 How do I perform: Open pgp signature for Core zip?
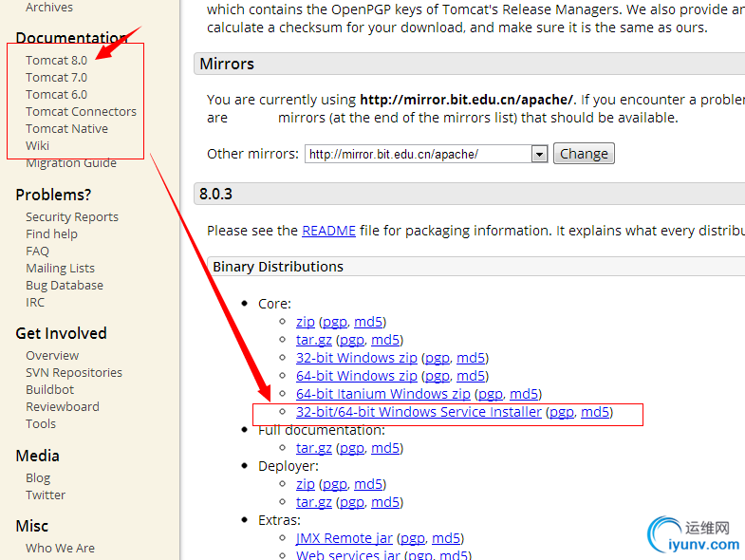(x=335, y=323)
